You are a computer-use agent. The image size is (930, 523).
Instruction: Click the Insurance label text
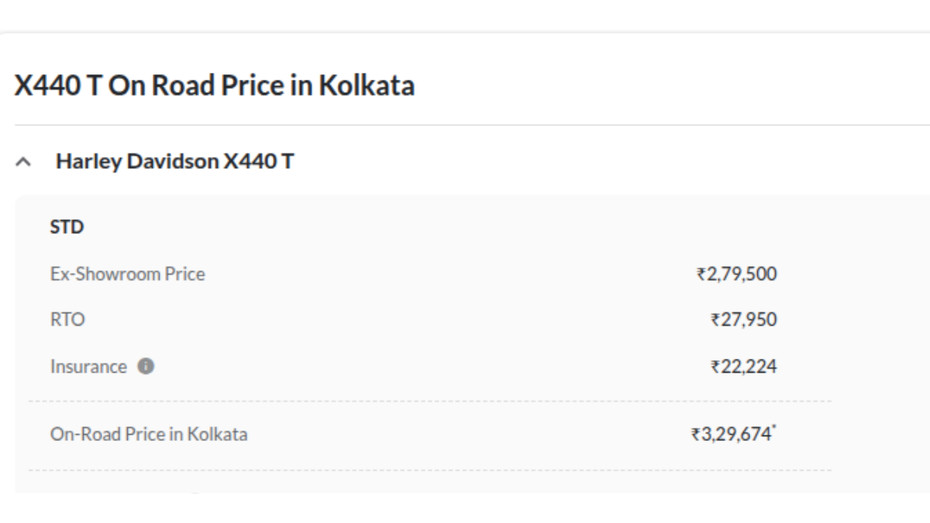[x=88, y=366]
